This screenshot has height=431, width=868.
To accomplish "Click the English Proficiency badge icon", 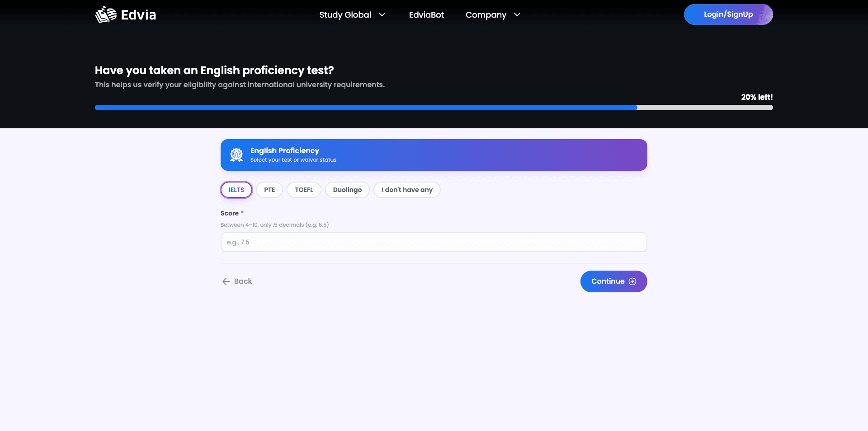I will [236, 155].
